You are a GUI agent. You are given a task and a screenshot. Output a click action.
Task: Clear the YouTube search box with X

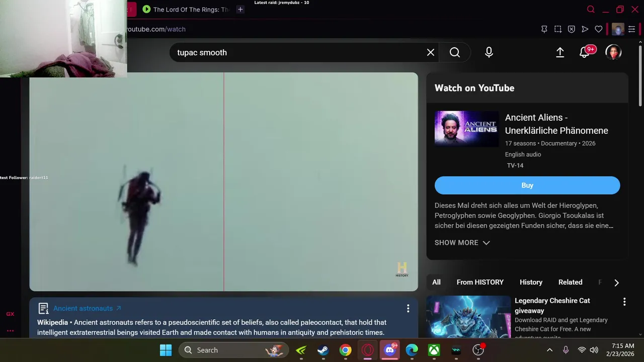tap(431, 52)
